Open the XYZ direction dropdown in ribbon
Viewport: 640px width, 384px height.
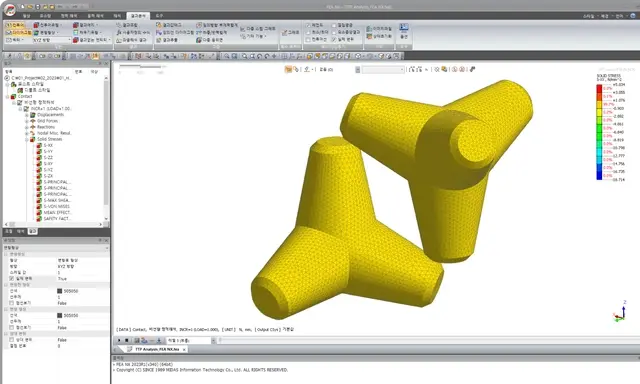pos(52,40)
